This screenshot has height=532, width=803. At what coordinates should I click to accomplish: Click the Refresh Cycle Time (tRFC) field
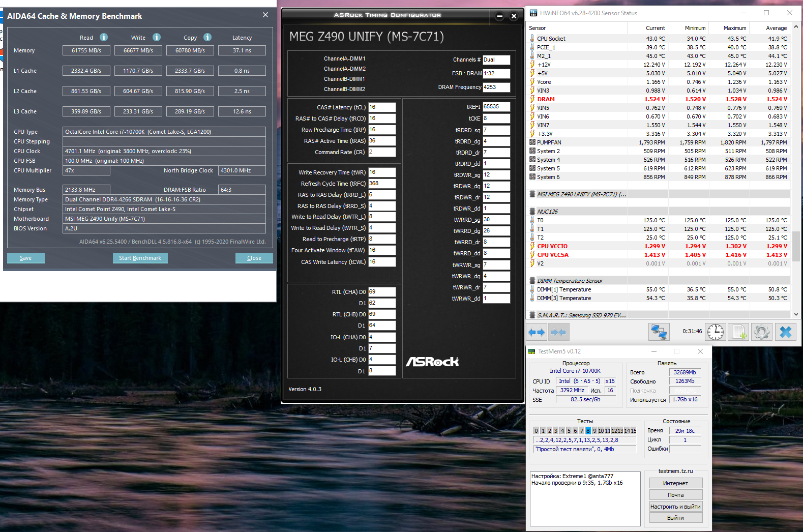[x=382, y=184]
